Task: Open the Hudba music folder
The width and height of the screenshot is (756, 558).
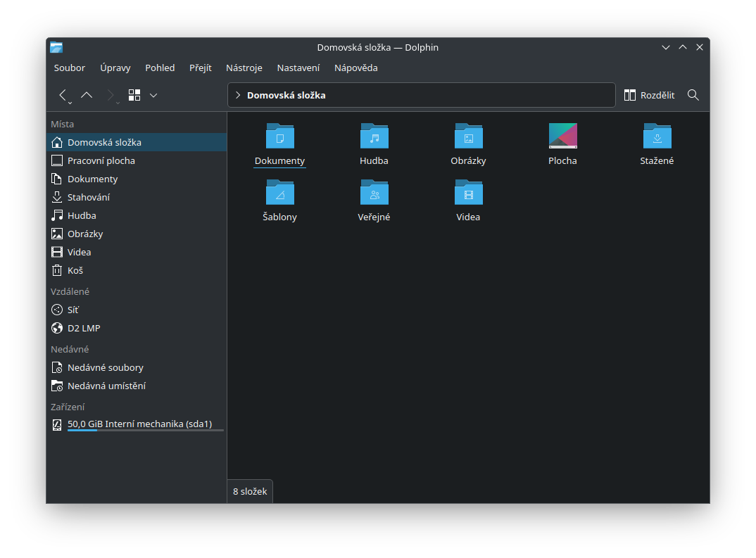Action: coord(374,137)
